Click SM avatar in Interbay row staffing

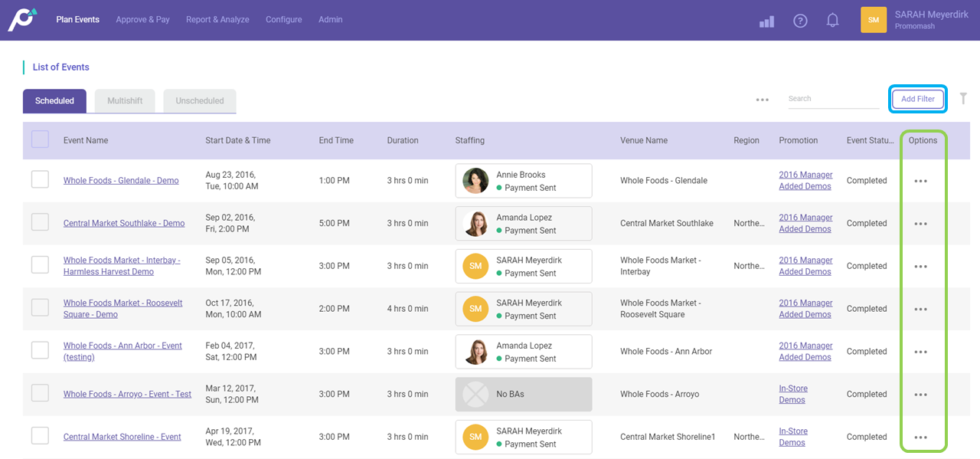pyautogui.click(x=475, y=266)
